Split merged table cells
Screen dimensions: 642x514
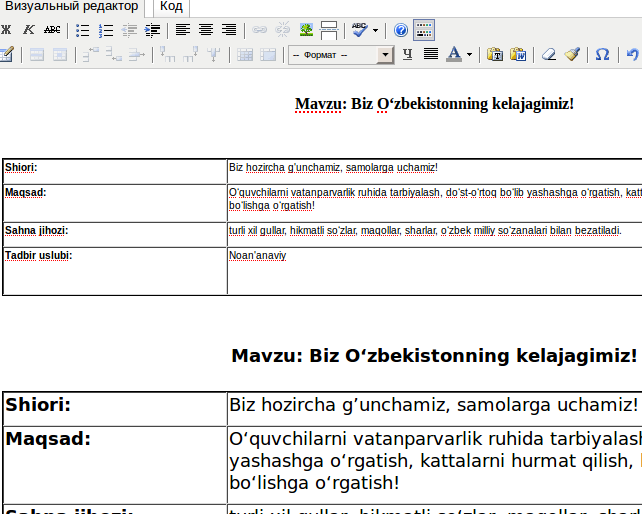click(x=245, y=55)
